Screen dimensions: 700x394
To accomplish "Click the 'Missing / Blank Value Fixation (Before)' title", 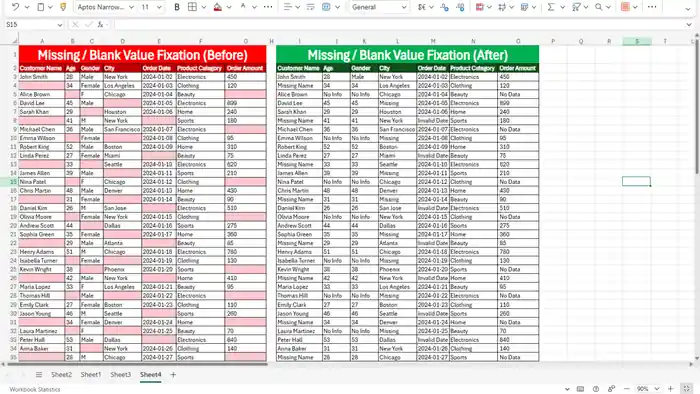I will [142, 55].
